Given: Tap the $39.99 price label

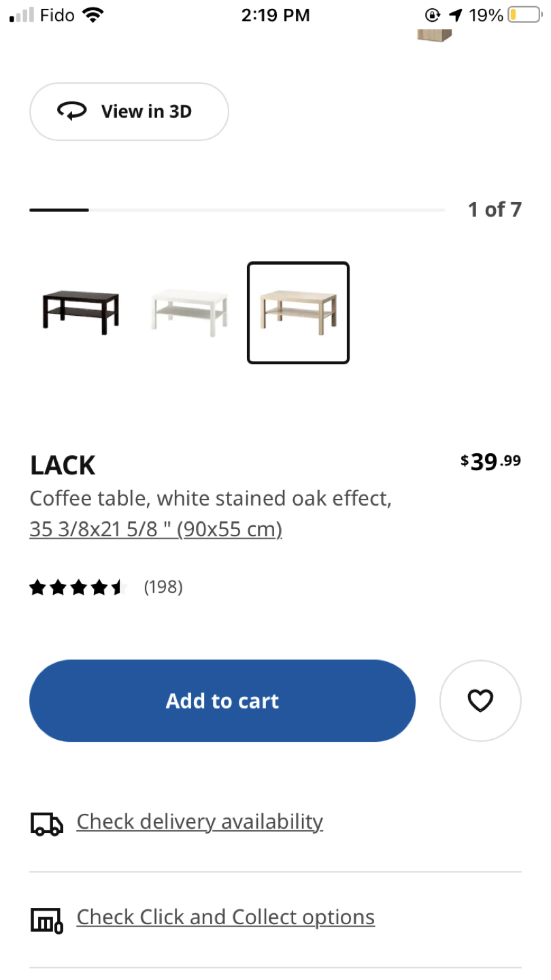Looking at the screenshot, I should (490, 462).
